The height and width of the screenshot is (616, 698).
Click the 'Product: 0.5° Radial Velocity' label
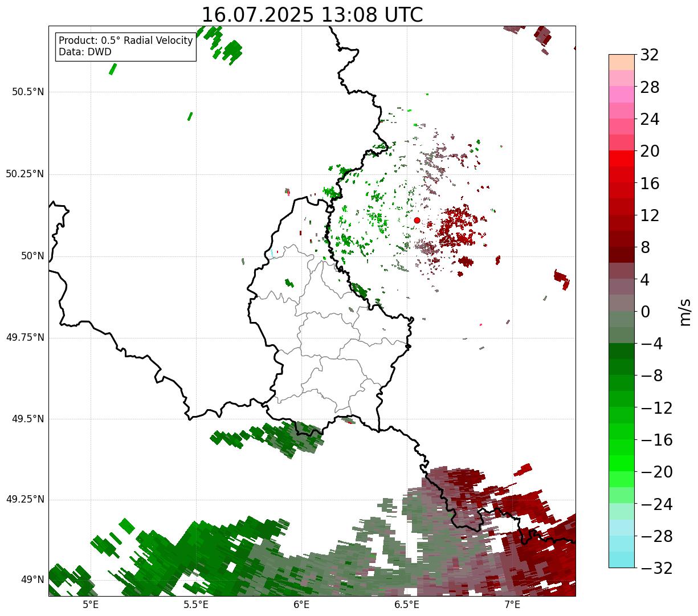point(126,41)
